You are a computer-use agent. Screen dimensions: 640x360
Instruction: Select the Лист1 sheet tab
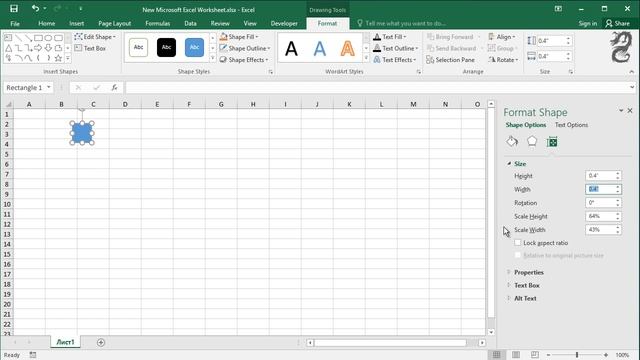click(x=65, y=342)
